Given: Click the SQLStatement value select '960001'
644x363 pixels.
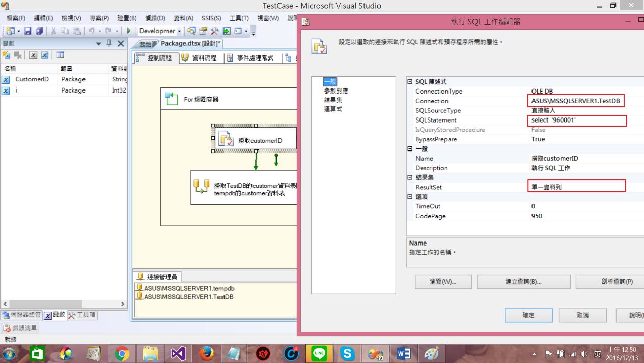Looking at the screenshot, I should tap(576, 120).
